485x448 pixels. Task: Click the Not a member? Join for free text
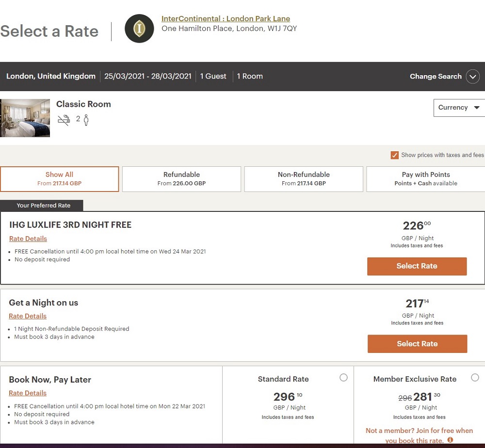pos(419,435)
